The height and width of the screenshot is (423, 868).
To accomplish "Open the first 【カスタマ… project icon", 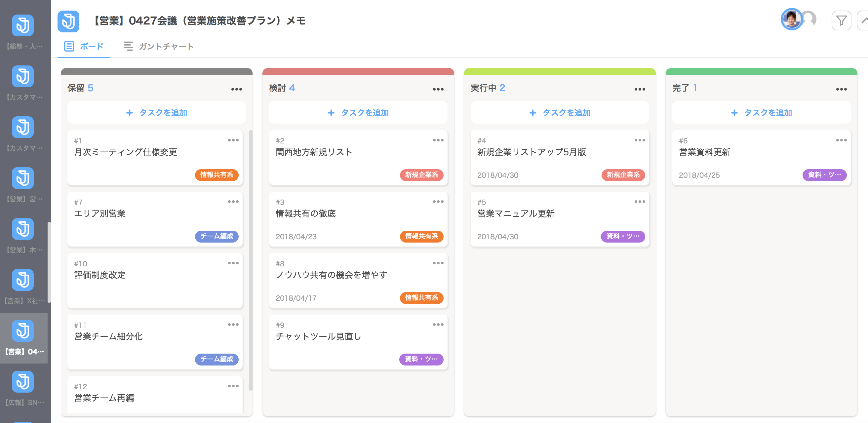I will [x=23, y=76].
